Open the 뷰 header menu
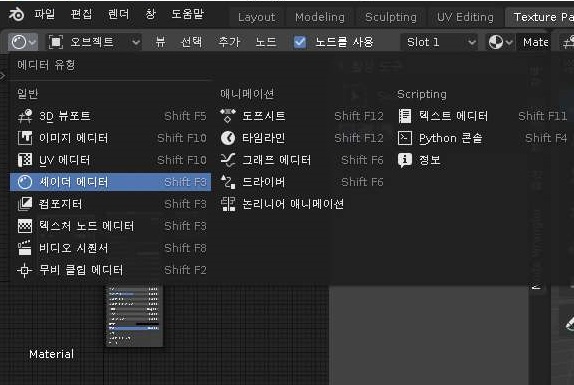Screen dimensions: 574x385 click(x=160, y=42)
